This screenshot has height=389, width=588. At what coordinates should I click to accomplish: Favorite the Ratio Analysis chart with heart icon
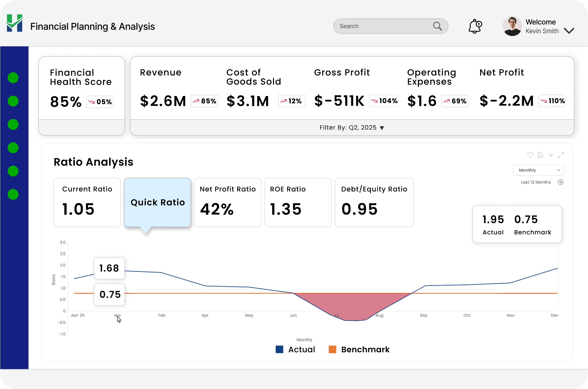coord(530,155)
